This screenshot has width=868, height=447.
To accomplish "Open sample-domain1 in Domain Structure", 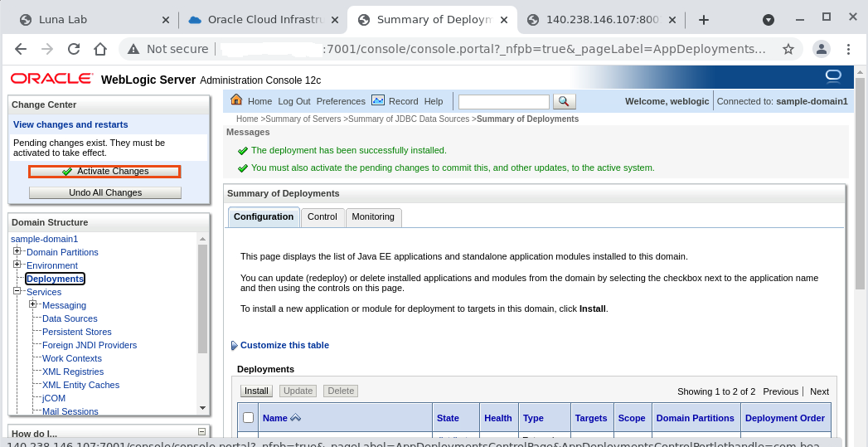I will pyautogui.click(x=44, y=239).
